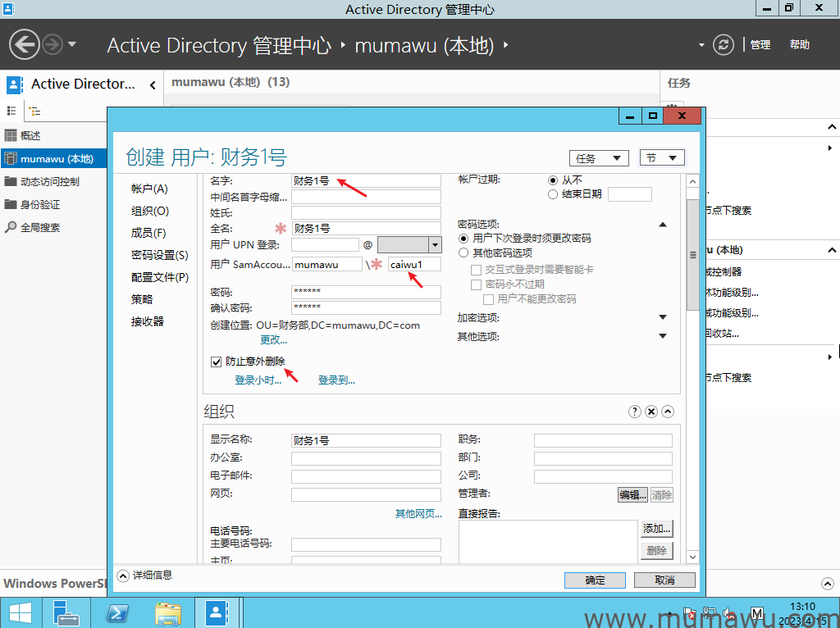Collapse the 组织 section with chevron icon

[x=668, y=412]
